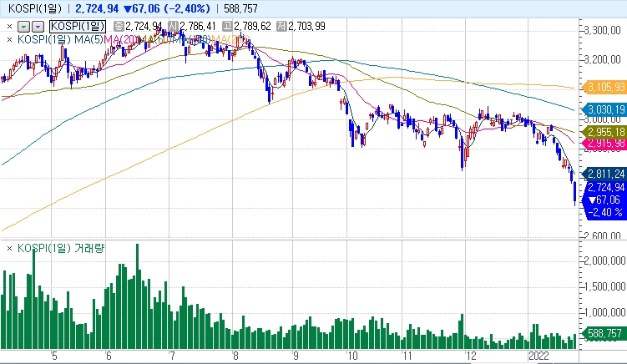Click the 저 low price icon

281,27
